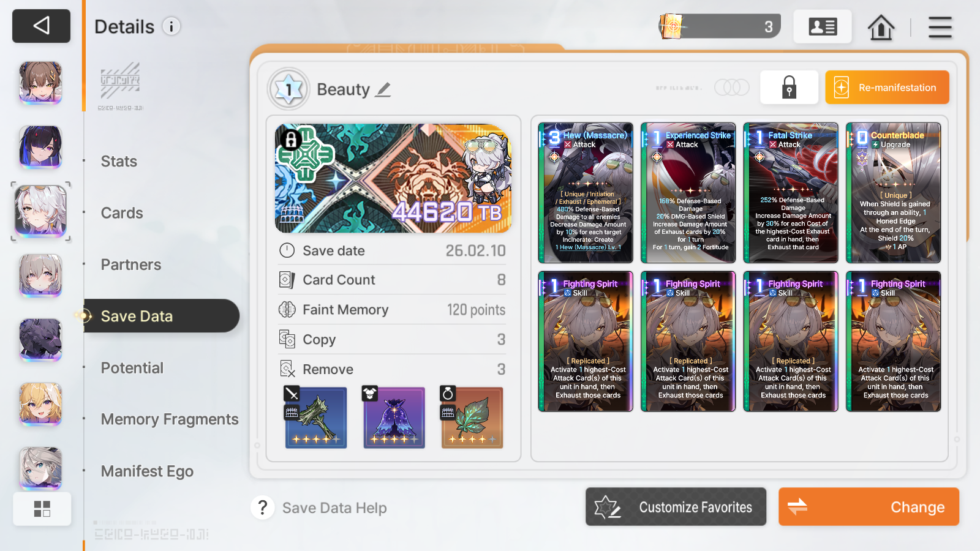Viewport: 980px width, 551px height.
Task: Select the Hew (Massacre) card
Action: 586,193
